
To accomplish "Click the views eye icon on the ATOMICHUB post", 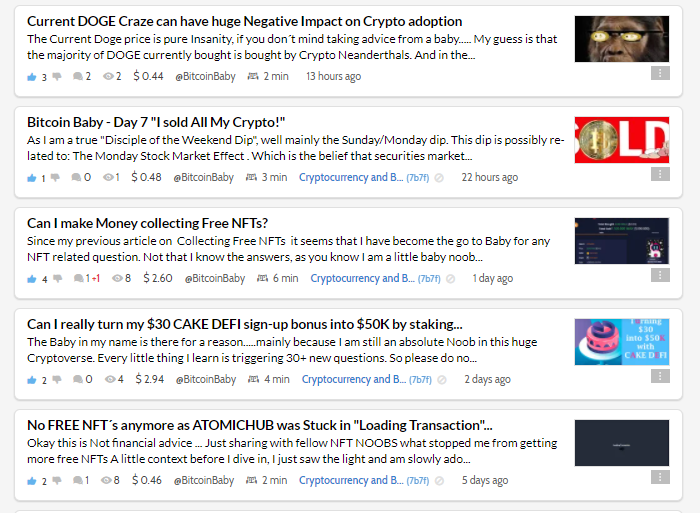I will tap(106, 480).
